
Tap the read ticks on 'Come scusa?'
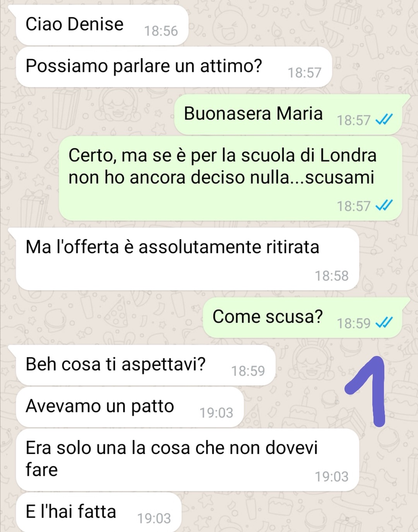384,323
